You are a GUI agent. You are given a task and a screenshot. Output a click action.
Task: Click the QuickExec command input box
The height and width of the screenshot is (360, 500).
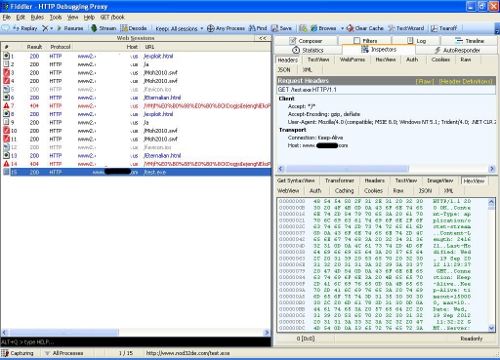[136, 342]
